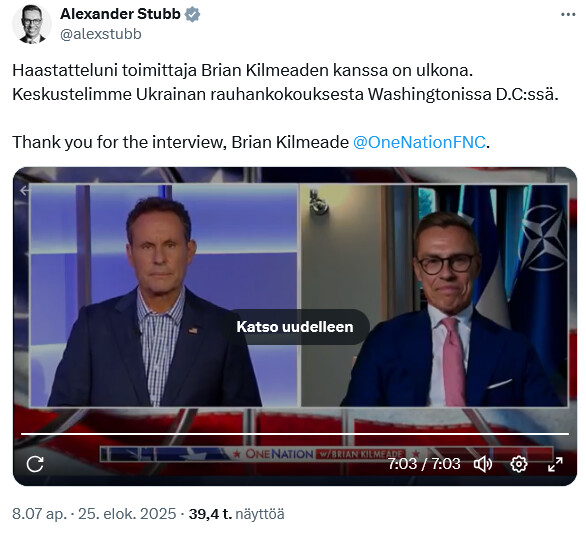Open video settings gear icon
This screenshot has height=537, width=586.
519,464
